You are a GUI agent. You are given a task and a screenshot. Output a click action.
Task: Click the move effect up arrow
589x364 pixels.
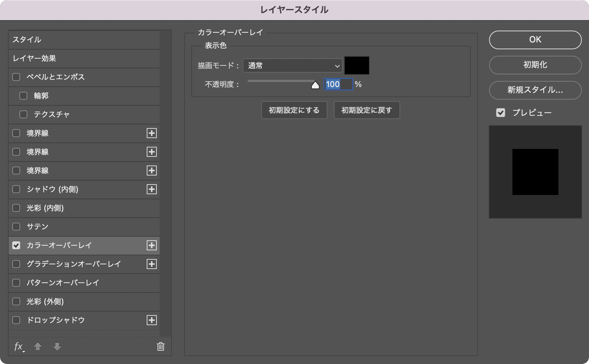pyautogui.click(x=38, y=346)
